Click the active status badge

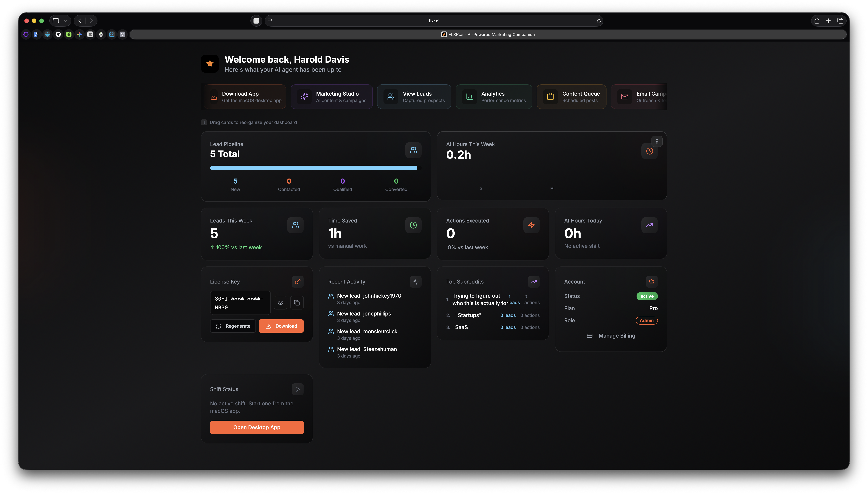point(647,296)
